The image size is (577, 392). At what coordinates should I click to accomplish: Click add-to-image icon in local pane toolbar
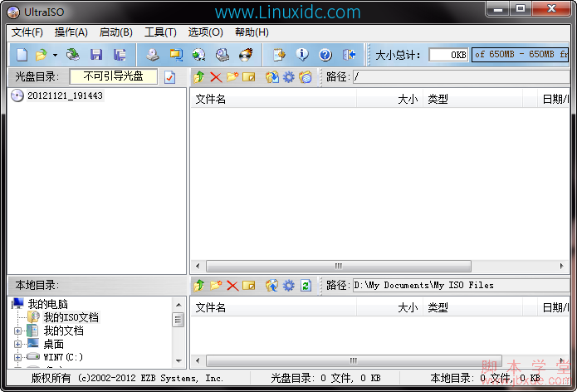(x=272, y=285)
